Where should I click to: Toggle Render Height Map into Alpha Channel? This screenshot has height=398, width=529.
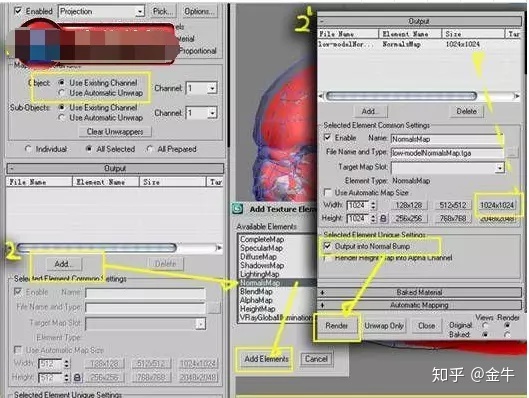327,258
